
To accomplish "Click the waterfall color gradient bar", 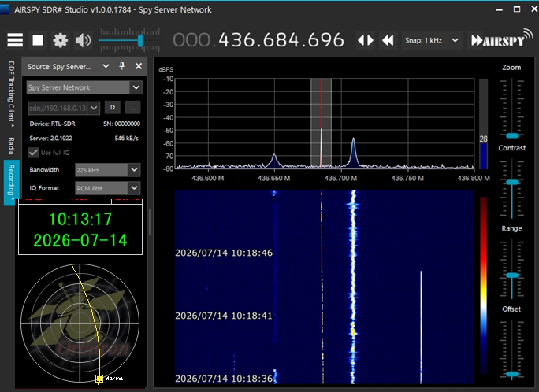I will point(483,285).
